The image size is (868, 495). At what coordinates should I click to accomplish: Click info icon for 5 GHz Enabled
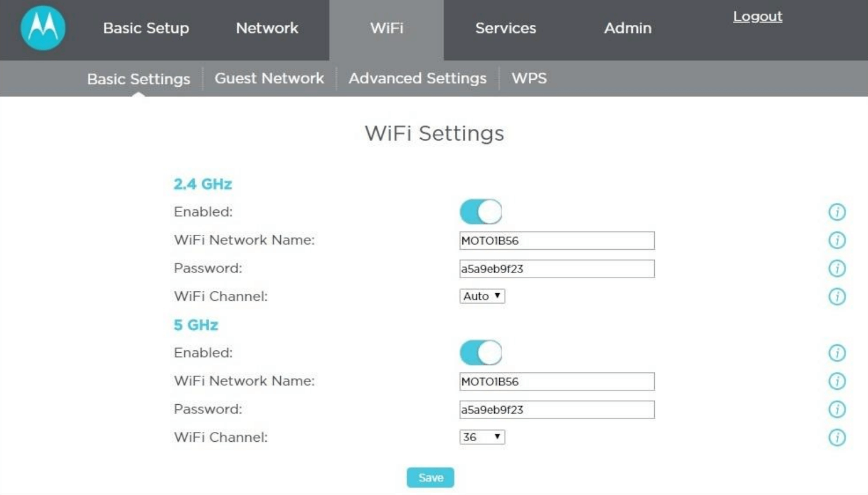(x=837, y=353)
